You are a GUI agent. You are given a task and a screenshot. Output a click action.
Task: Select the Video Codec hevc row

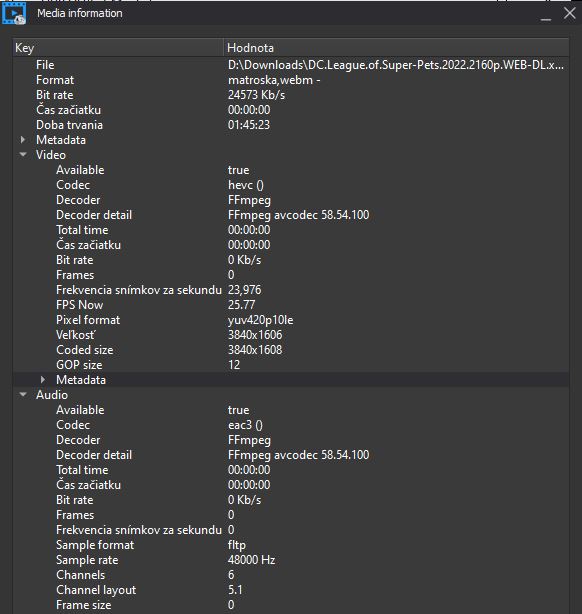click(291, 185)
